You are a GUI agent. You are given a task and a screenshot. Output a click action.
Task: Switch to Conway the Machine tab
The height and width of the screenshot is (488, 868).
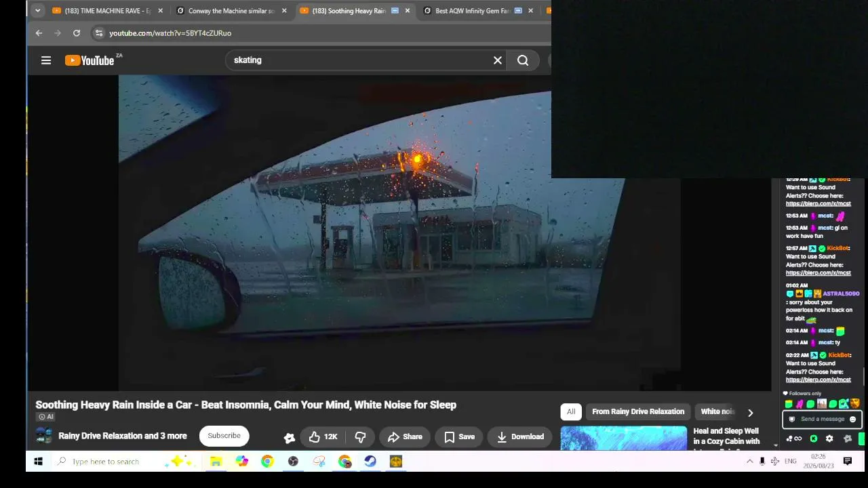(x=231, y=11)
